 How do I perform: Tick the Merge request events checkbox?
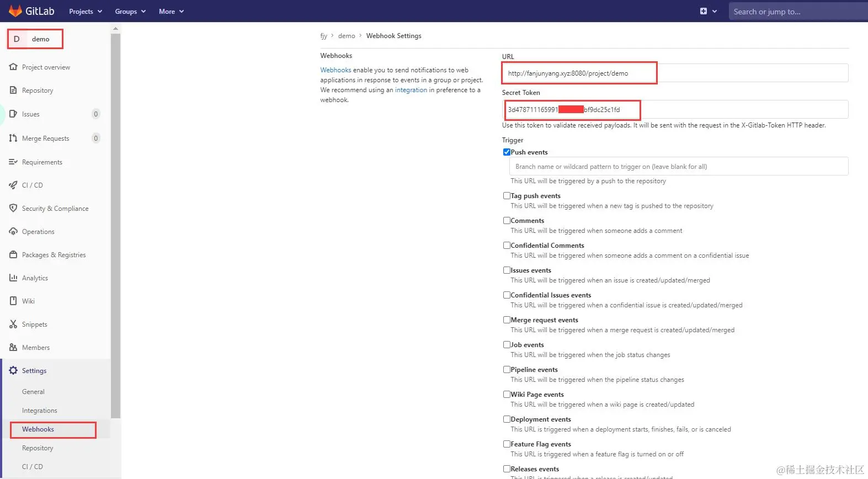507,320
